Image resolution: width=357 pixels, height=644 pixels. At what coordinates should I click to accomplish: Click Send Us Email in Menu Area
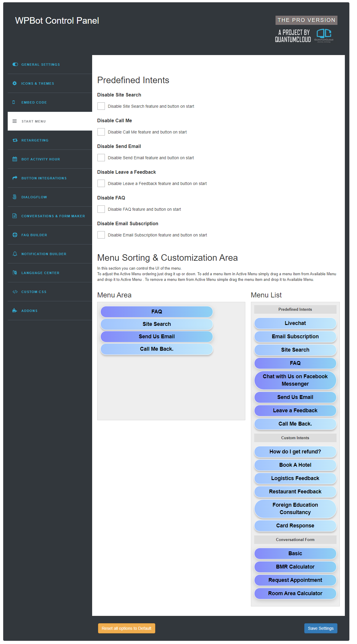(x=157, y=337)
